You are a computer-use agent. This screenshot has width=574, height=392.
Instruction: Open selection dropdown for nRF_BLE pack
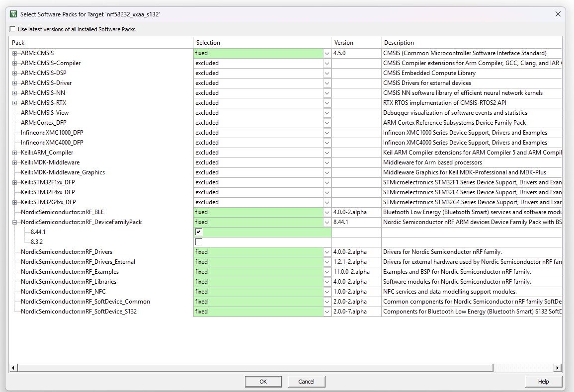click(327, 212)
